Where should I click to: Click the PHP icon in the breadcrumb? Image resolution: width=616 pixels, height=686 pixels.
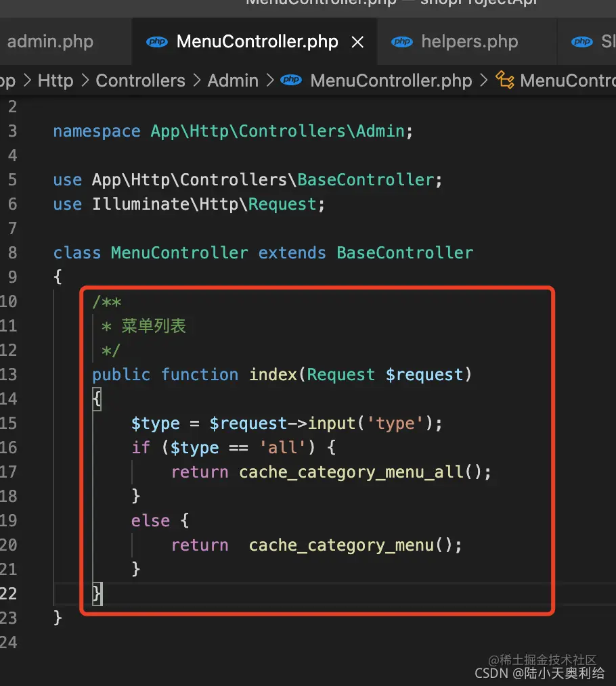pyautogui.click(x=290, y=80)
